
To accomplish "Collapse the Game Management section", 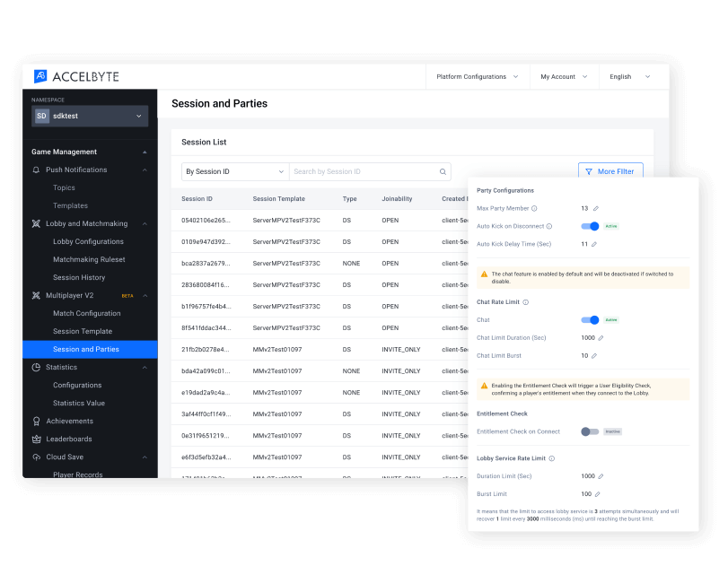I will [145, 152].
